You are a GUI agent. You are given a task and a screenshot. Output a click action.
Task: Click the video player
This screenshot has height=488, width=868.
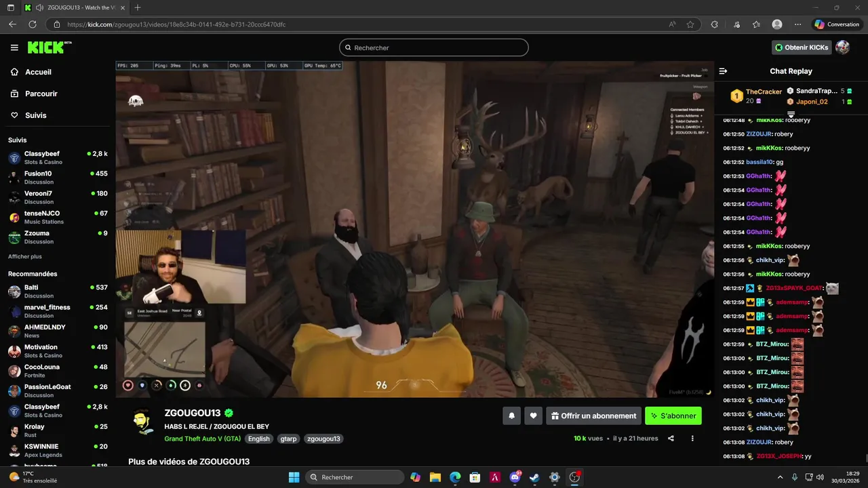tap(414, 229)
